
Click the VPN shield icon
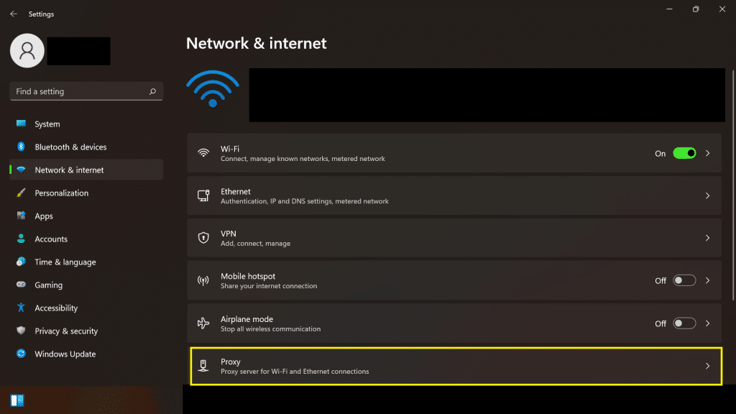(203, 238)
